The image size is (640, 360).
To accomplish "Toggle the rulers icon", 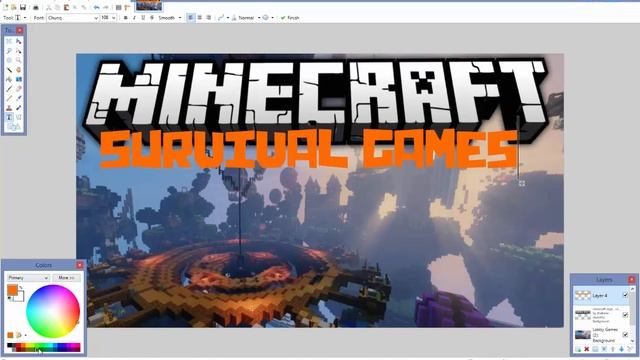I will click(127, 7).
